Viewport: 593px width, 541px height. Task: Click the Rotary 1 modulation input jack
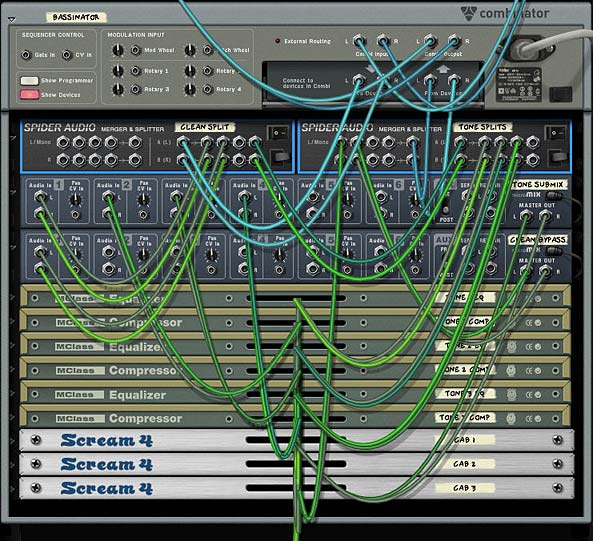pyautogui.click(x=135, y=70)
